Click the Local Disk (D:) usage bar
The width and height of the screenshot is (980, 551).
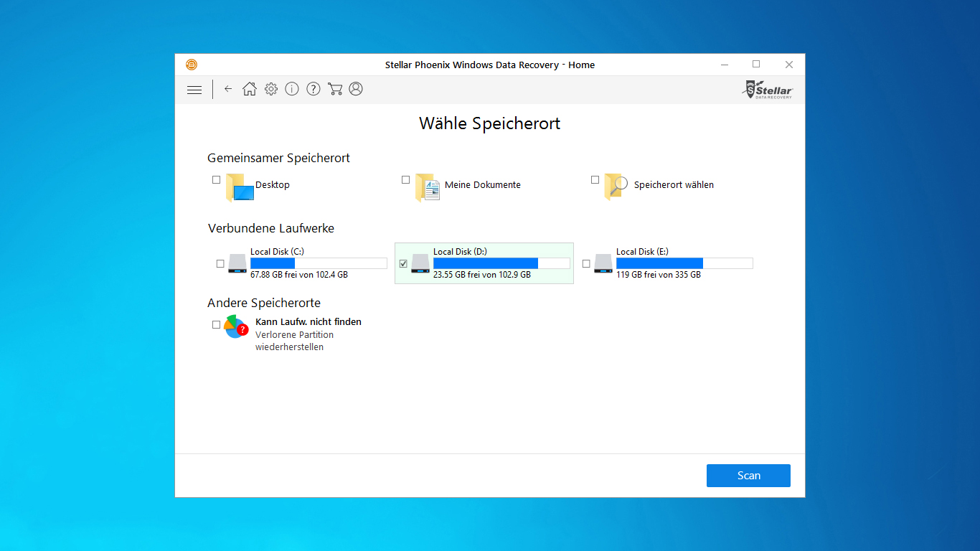pyautogui.click(x=501, y=263)
